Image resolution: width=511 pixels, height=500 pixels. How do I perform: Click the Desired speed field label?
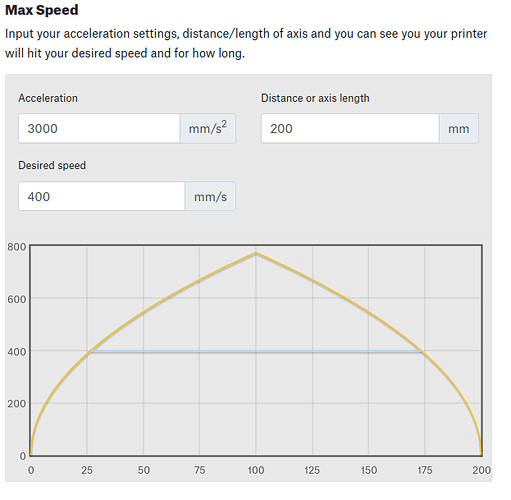(x=52, y=165)
